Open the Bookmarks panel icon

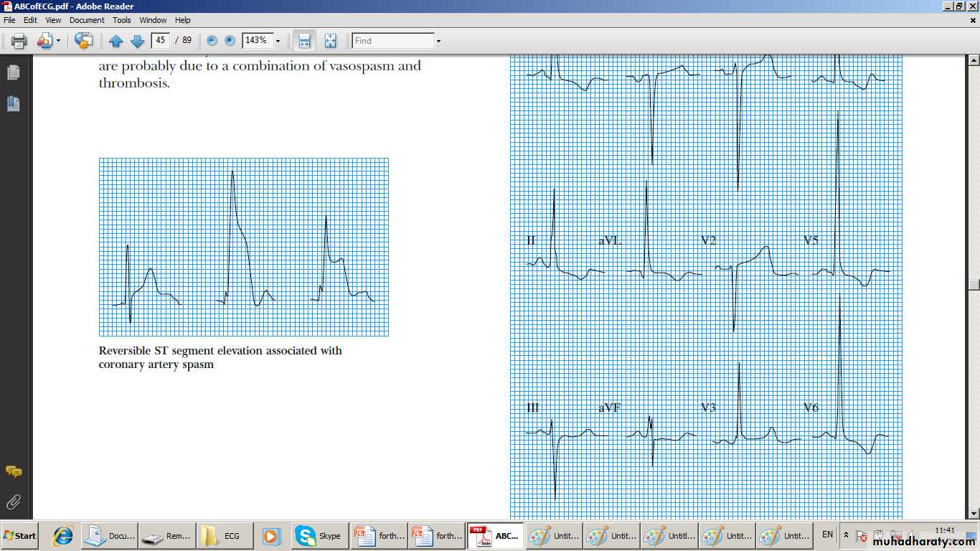click(14, 104)
